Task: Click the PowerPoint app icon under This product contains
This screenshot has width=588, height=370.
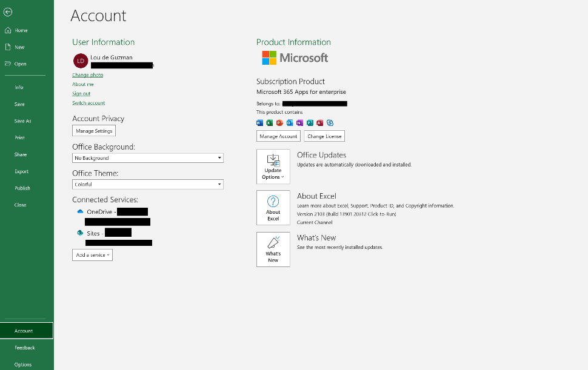Action: click(279, 123)
